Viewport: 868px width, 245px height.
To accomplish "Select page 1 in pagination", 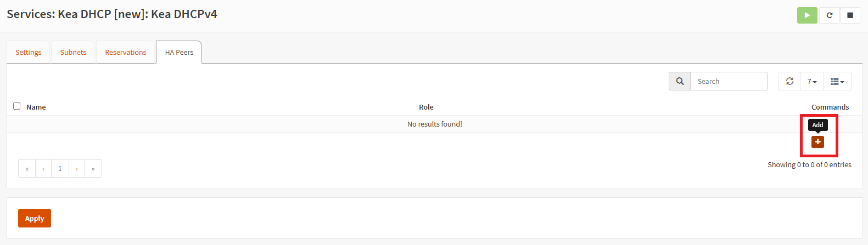I will point(60,168).
